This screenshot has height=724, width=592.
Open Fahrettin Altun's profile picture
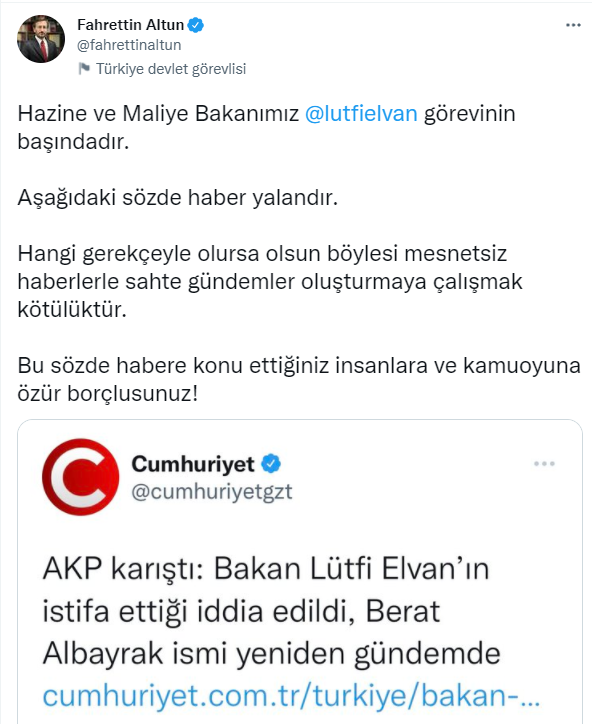(x=41, y=38)
